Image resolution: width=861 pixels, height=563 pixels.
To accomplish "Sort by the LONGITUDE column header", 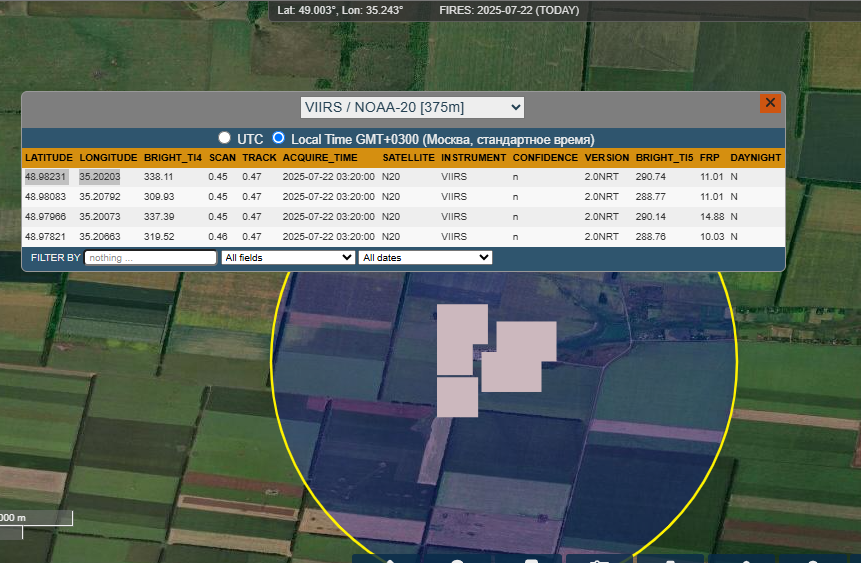I will point(108,158).
